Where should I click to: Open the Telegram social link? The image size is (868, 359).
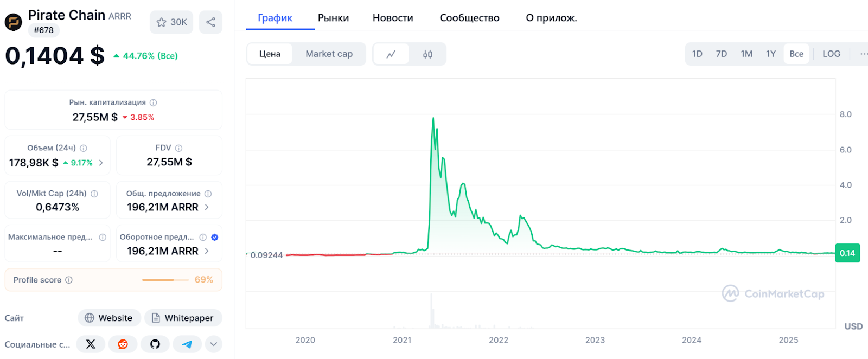click(187, 344)
